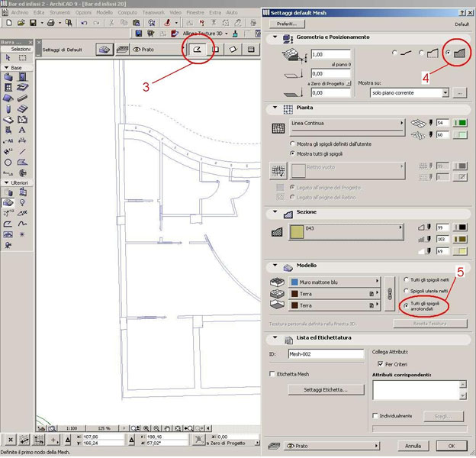Click the 'Settaggi Etichetta...' button
The height and width of the screenshot is (458, 476).
(323, 390)
